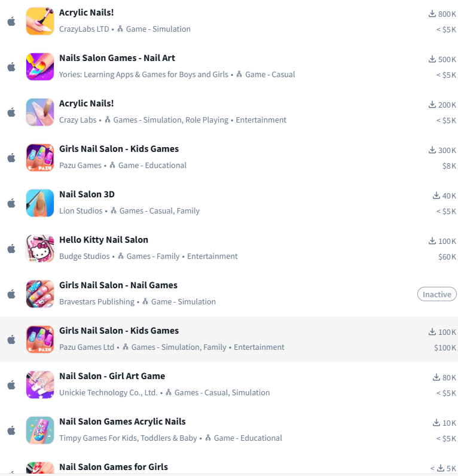458x476 pixels.
Task: Click the Budge Studios publisher name
Action: tap(84, 256)
